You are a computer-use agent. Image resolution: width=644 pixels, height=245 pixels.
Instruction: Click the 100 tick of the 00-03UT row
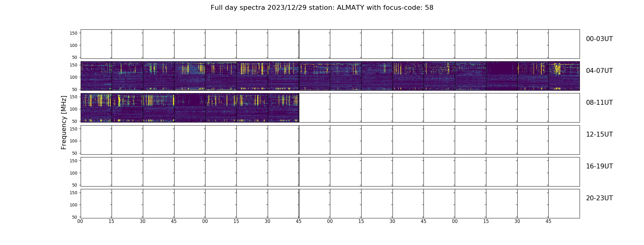pyautogui.click(x=74, y=45)
